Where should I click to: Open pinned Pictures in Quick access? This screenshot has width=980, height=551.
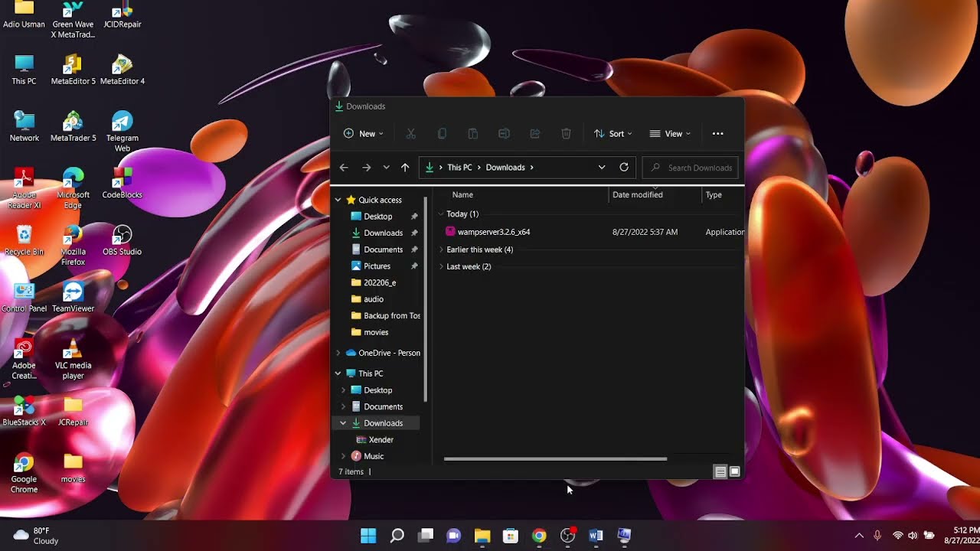click(377, 266)
